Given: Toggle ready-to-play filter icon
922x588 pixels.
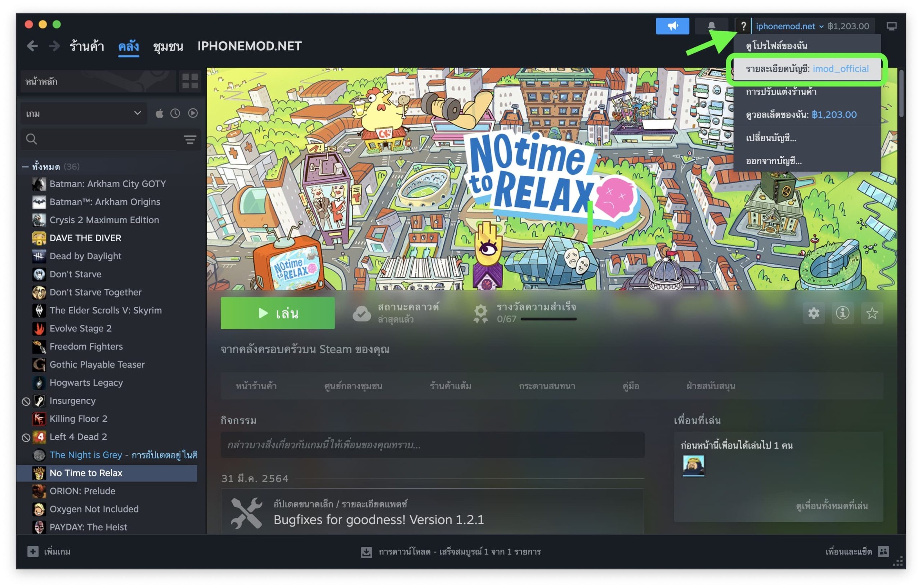Looking at the screenshot, I should 193,113.
